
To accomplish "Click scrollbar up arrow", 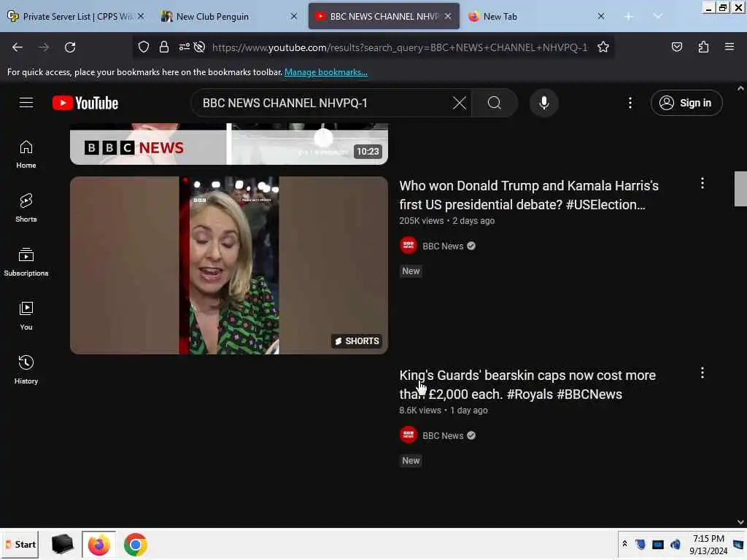I will (740, 88).
